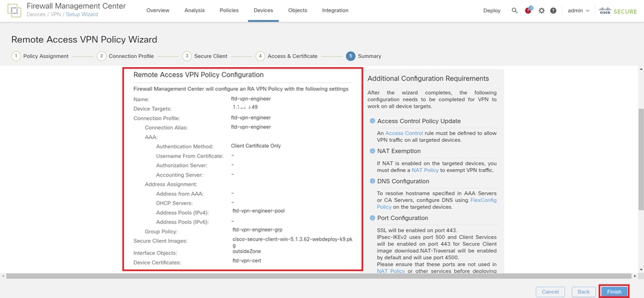The image size is (644, 298).
Task: Click info icon beside Access Control Policy Update
Action: point(372,121)
